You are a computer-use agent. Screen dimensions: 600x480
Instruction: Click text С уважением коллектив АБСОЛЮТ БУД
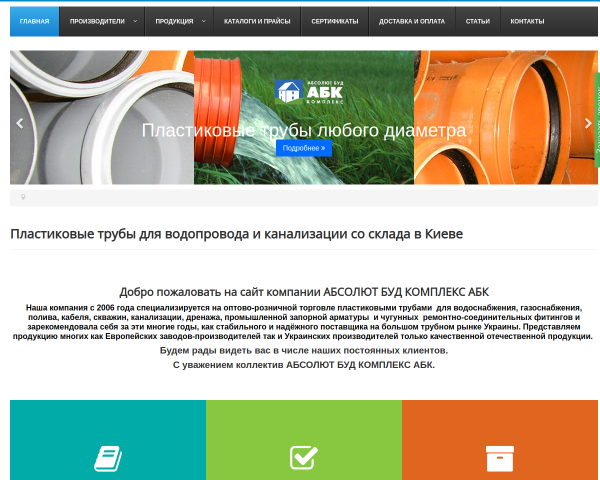pyautogui.click(x=304, y=365)
